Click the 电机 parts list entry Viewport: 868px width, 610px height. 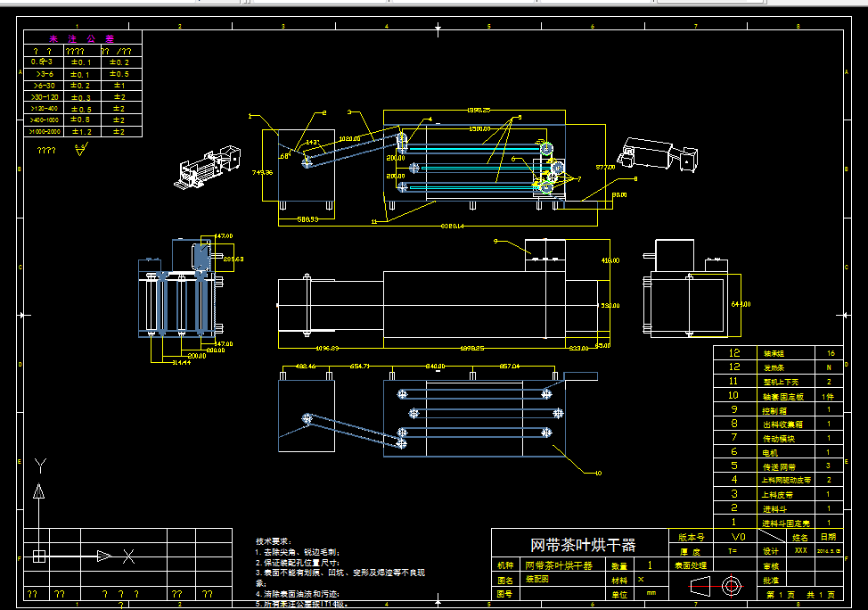(x=770, y=453)
